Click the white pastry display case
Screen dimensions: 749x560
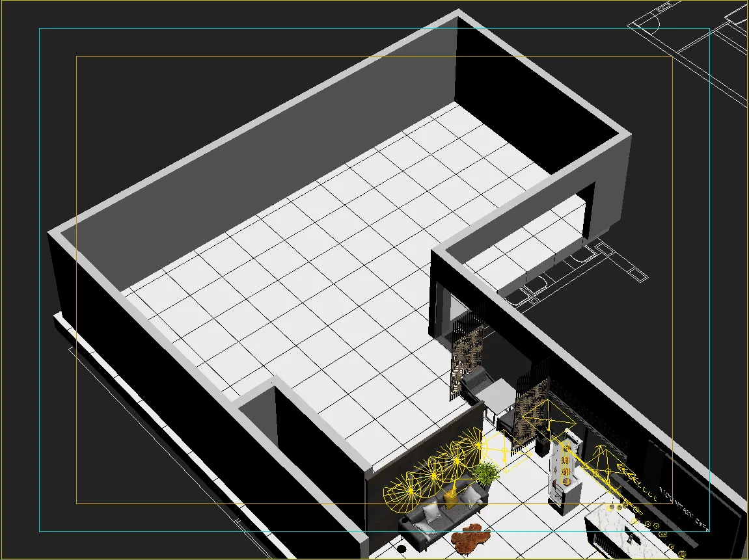tap(565, 473)
